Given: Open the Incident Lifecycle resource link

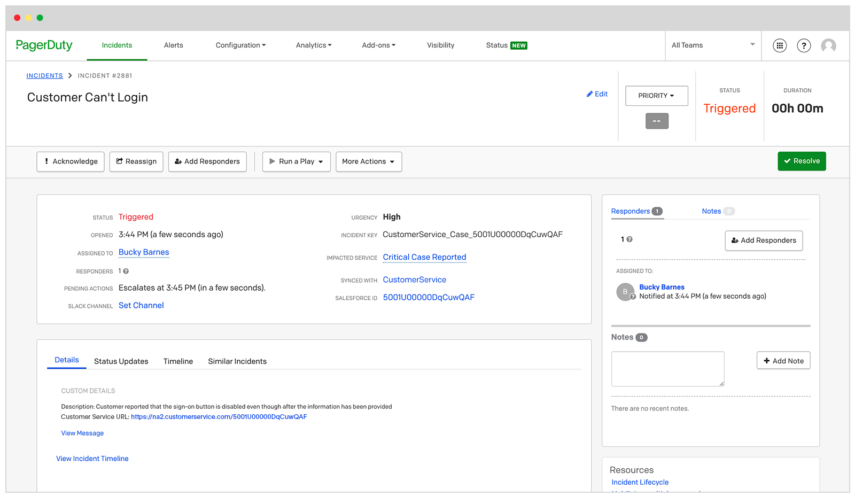Looking at the screenshot, I should pyautogui.click(x=640, y=482).
